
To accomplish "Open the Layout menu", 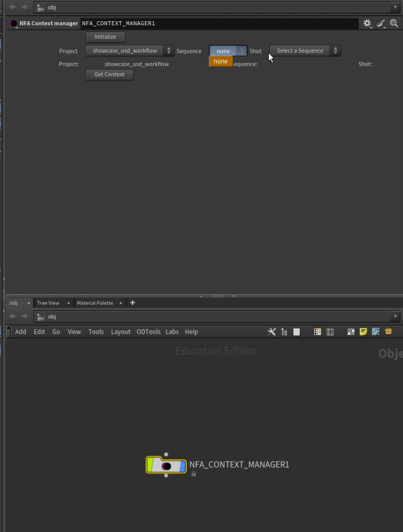I will coord(120,332).
